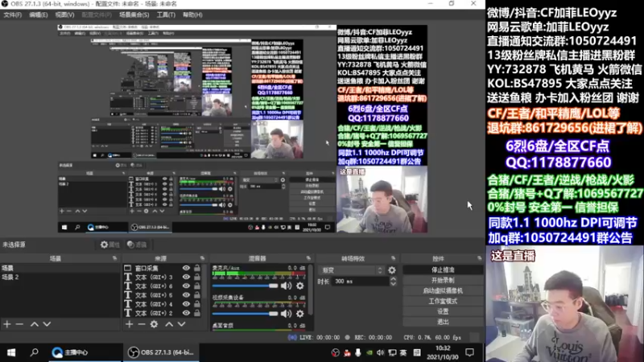Decrease transition 时长 with down arrow
Image resolution: width=644 pixels, height=362 pixels.
pyautogui.click(x=393, y=284)
